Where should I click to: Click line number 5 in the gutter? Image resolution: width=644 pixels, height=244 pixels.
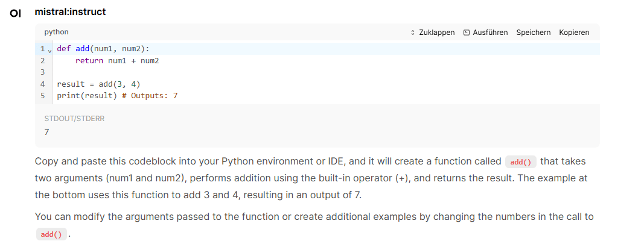[42, 95]
